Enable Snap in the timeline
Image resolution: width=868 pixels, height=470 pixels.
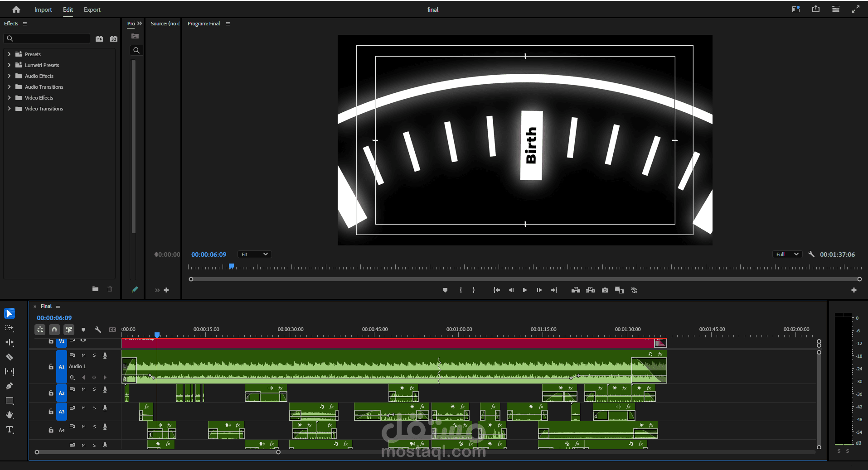tap(54, 330)
